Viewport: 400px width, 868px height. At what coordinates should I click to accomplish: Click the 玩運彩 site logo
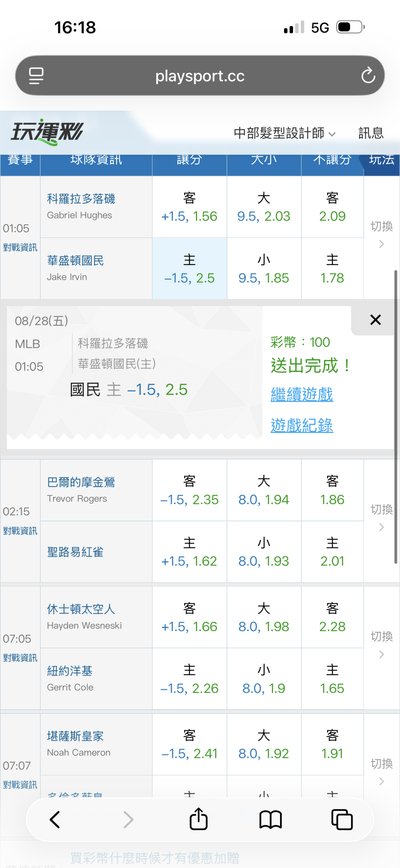coord(47,132)
